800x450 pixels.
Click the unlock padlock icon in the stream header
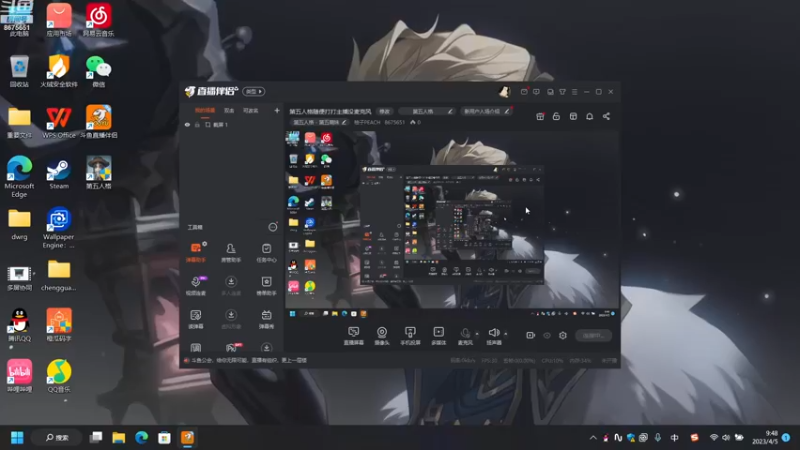tap(556, 116)
